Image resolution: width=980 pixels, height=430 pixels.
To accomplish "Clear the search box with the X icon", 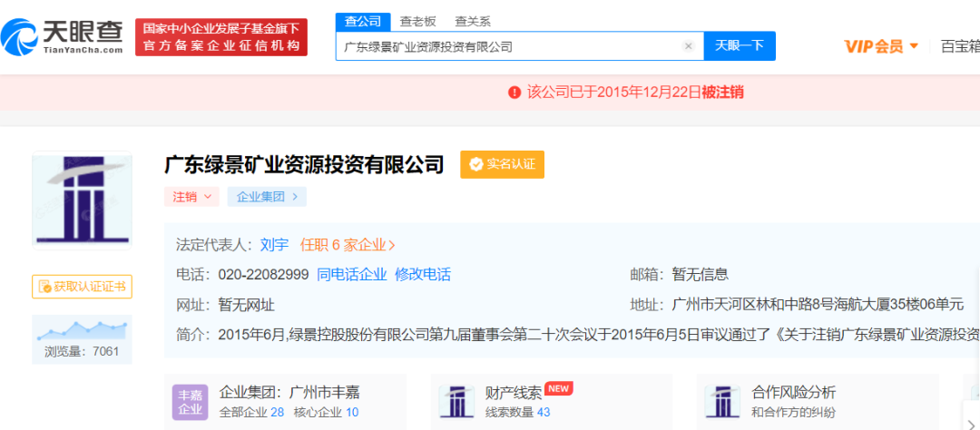I will (x=688, y=46).
